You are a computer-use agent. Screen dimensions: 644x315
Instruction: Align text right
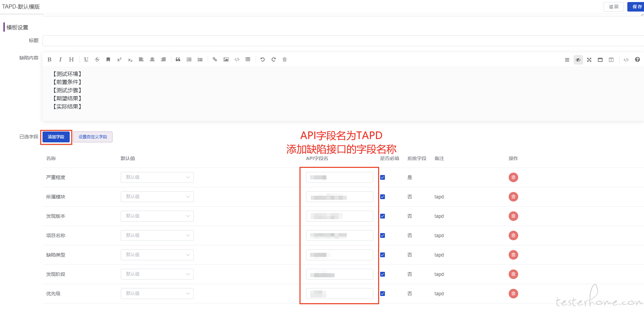pyautogui.click(x=163, y=59)
